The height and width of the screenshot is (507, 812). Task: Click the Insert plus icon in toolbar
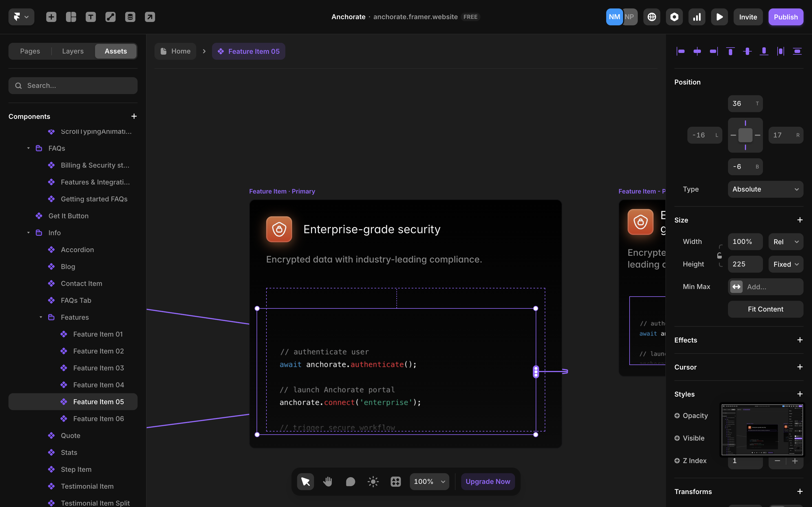(51, 17)
